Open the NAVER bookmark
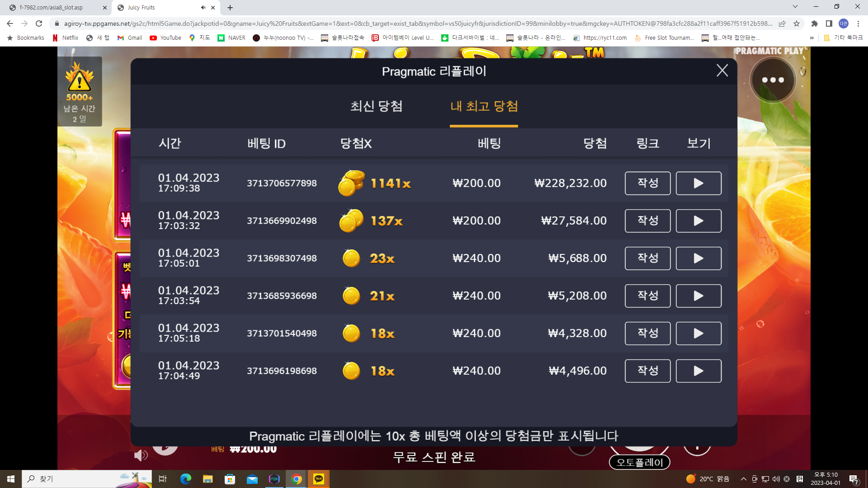The width and height of the screenshot is (868, 488). pyautogui.click(x=231, y=38)
